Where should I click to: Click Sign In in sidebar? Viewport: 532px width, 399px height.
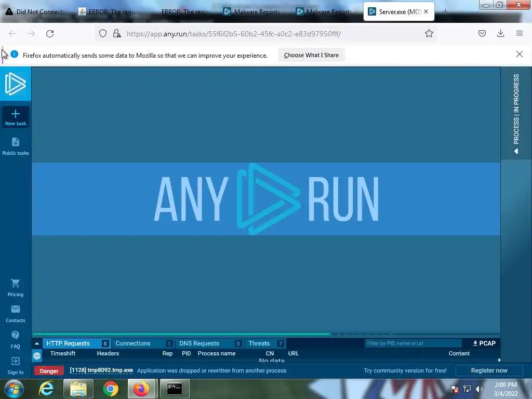tap(15, 366)
